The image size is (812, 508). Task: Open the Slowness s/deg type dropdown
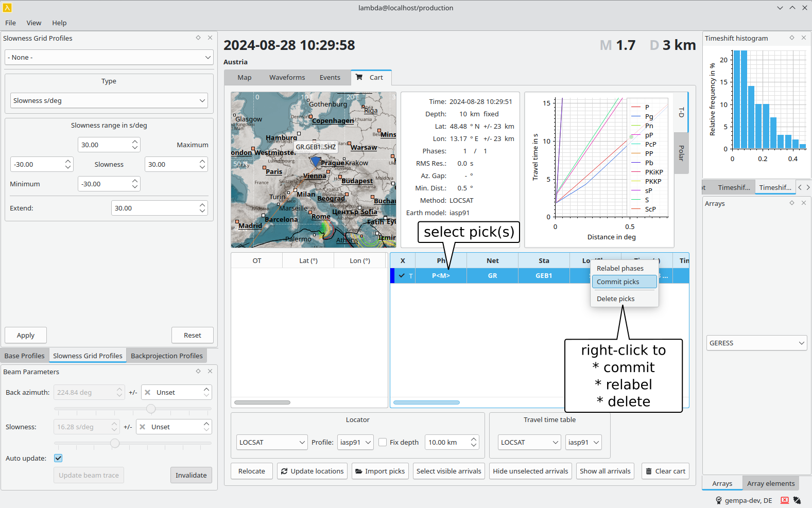[x=109, y=100]
